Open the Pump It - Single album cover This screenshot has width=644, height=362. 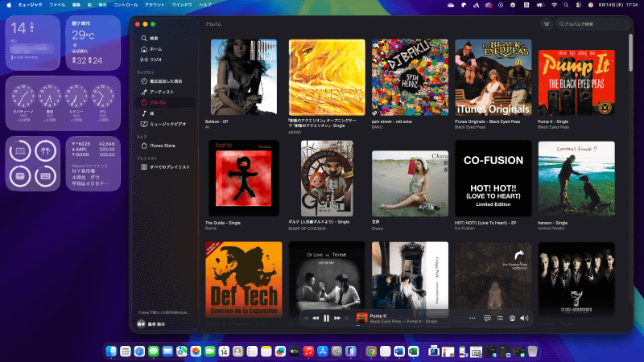tap(576, 83)
